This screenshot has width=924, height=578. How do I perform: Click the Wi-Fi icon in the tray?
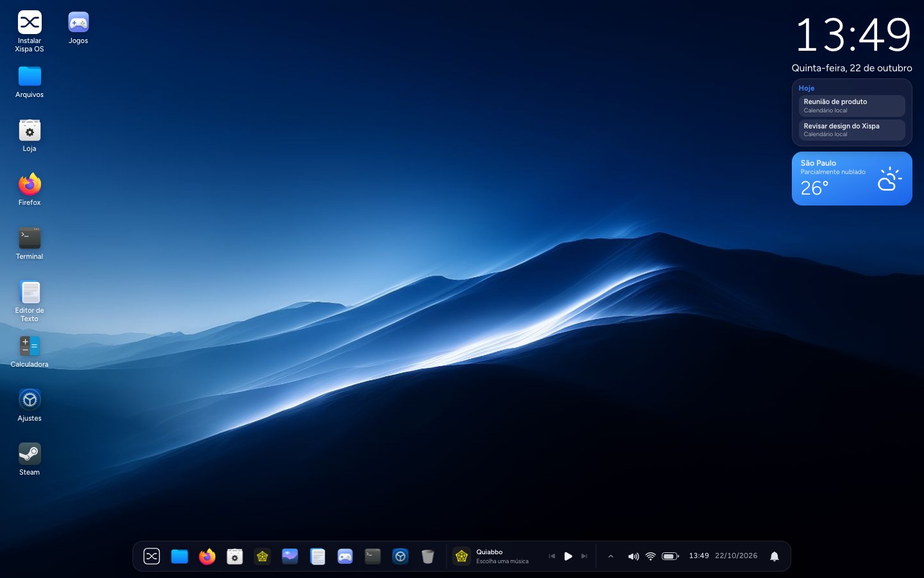(x=651, y=556)
